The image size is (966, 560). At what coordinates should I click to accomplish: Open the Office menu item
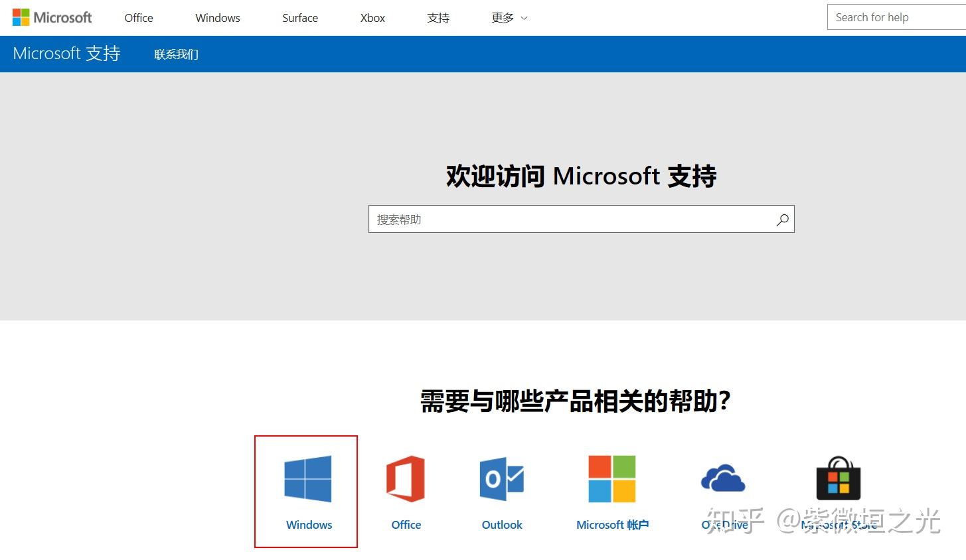click(137, 18)
